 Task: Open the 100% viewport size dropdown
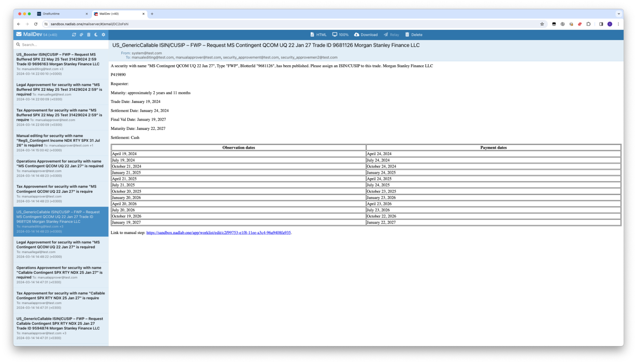(340, 35)
